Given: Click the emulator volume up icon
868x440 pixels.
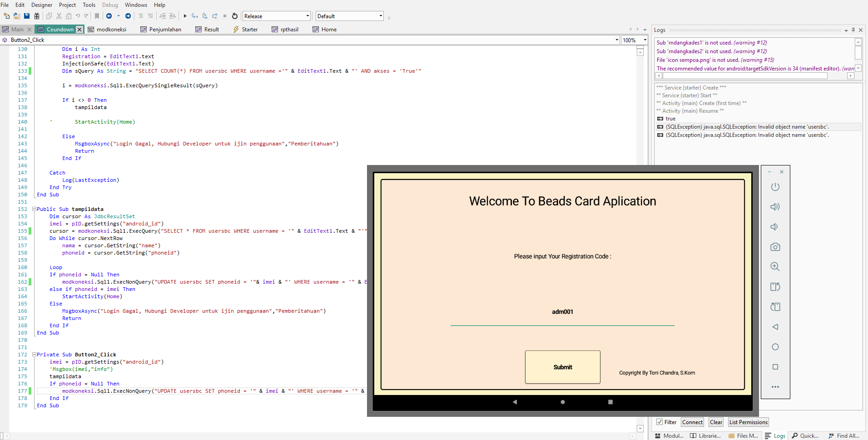Looking at the screenshot, I should (775, 207).
